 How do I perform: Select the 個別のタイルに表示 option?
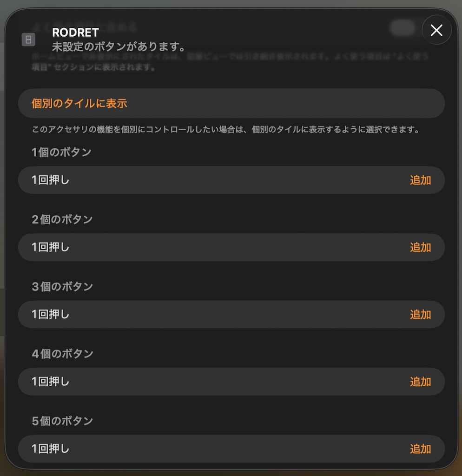click(79, 103)
